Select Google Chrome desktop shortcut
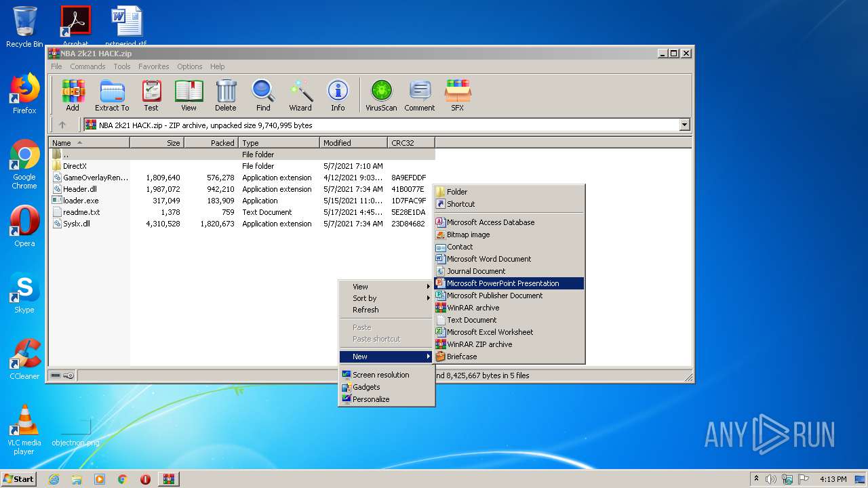This screenshot has width=868, height=488. point(24,164)
